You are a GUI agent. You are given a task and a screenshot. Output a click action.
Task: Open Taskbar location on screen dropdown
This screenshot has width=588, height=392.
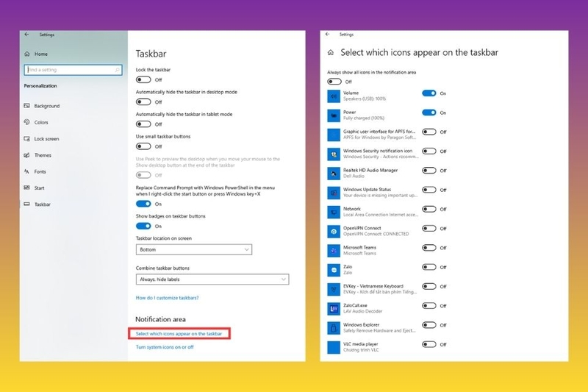click(194, 249)
